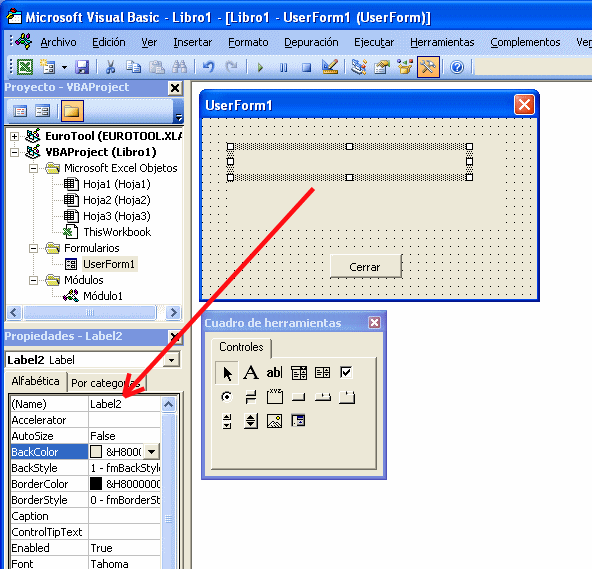Select ThisWorkbook in project tree
Viewport: 592px width, 569px height.
point(117,232)
